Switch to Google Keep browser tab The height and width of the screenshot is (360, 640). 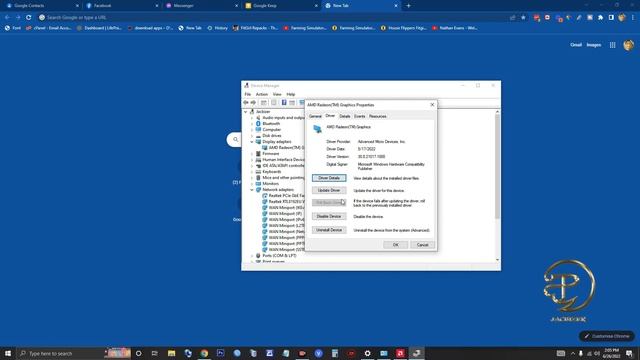[x=280, y=6]
